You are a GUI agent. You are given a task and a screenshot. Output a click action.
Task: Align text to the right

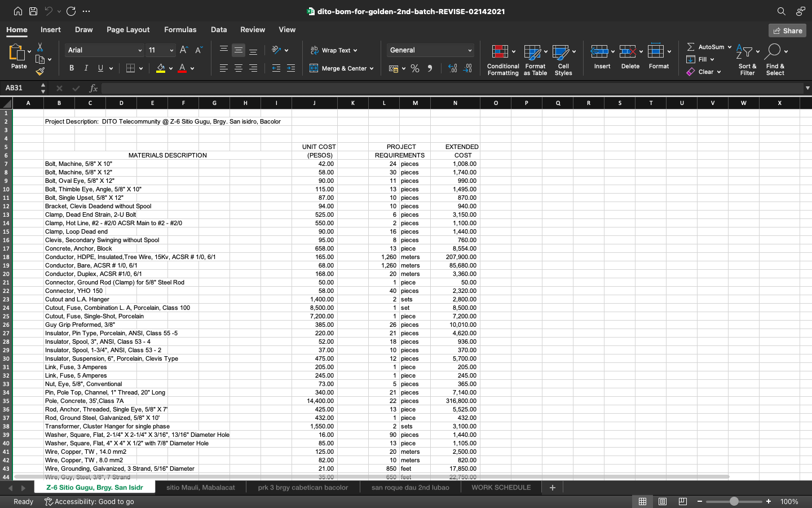pyautogui.click(x=253, y=68)
